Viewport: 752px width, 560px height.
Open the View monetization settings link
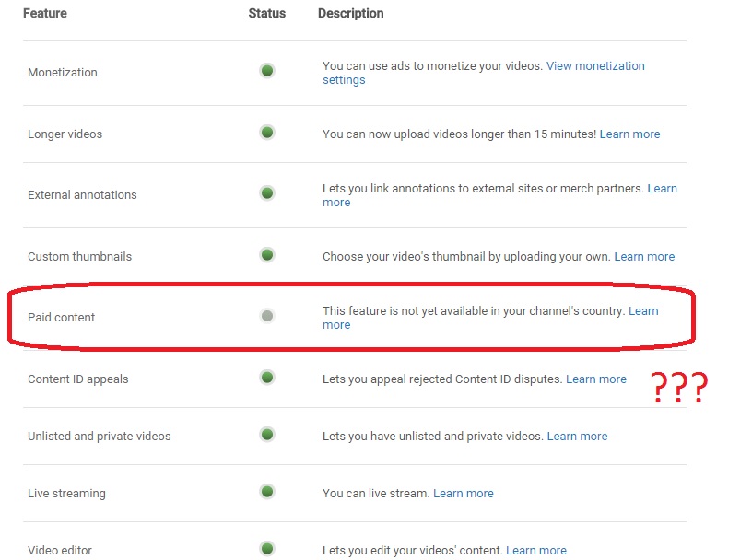coord(595,66)
